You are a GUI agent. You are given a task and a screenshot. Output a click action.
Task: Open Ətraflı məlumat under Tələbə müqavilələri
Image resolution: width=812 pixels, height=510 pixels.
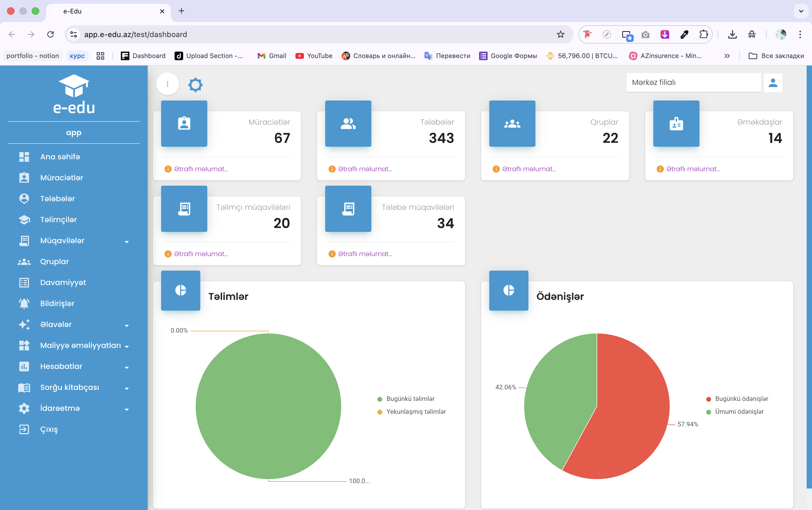[365, 254]
